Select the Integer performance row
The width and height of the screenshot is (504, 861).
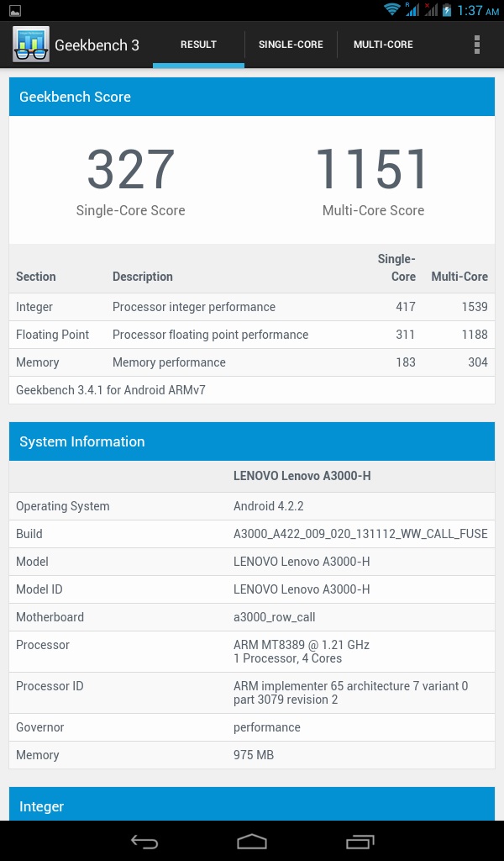coord(252,307)
